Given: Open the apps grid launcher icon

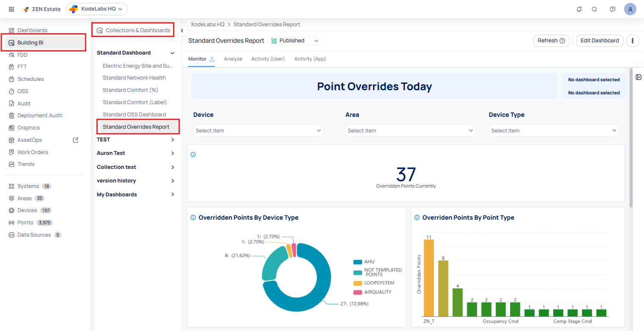Looking at the screenshot, I should click(x=11, y=9).
